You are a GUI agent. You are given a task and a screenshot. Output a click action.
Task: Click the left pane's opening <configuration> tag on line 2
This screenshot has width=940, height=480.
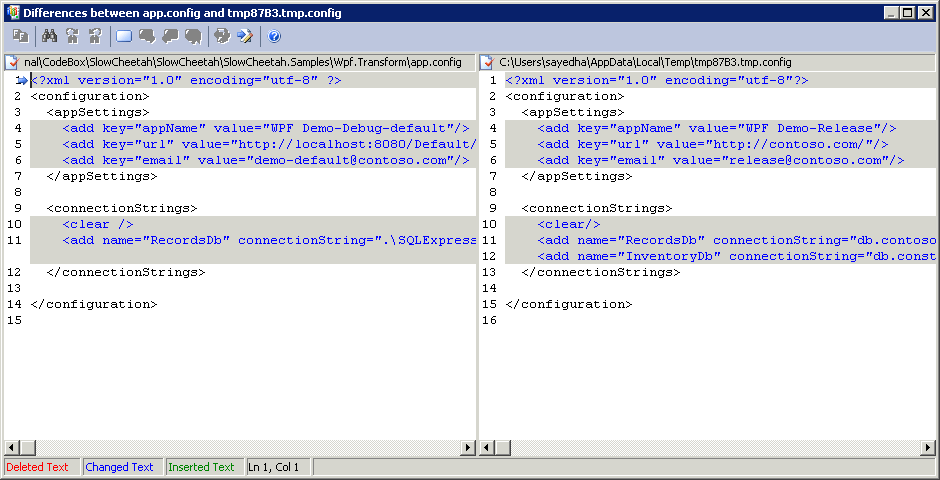(x=90, y=96)
